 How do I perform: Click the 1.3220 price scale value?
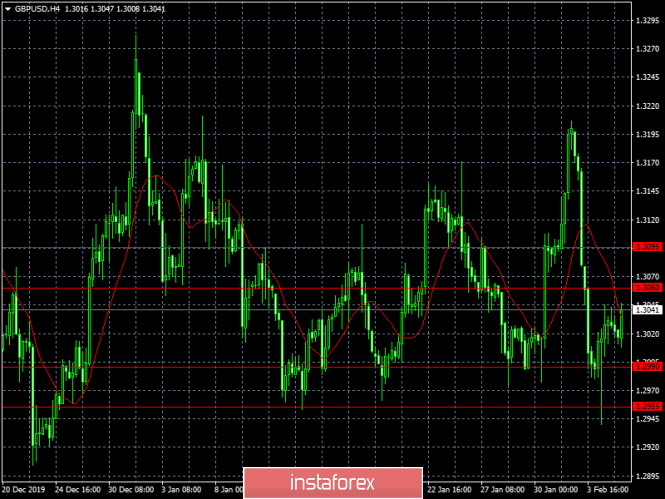[648, 106]
